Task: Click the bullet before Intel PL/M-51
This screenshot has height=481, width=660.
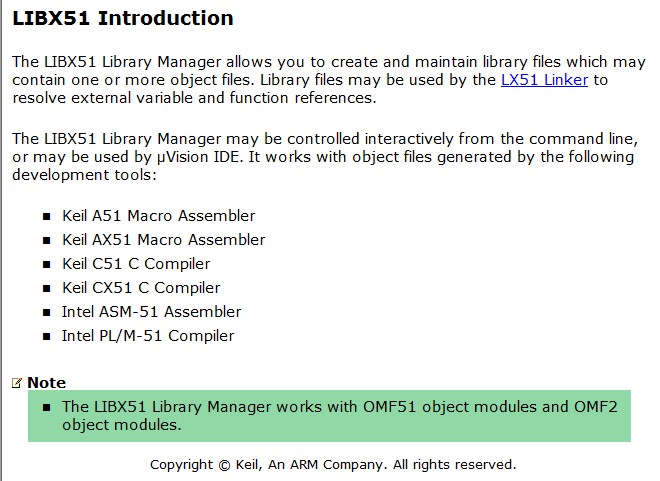Action: pos(46,337)
